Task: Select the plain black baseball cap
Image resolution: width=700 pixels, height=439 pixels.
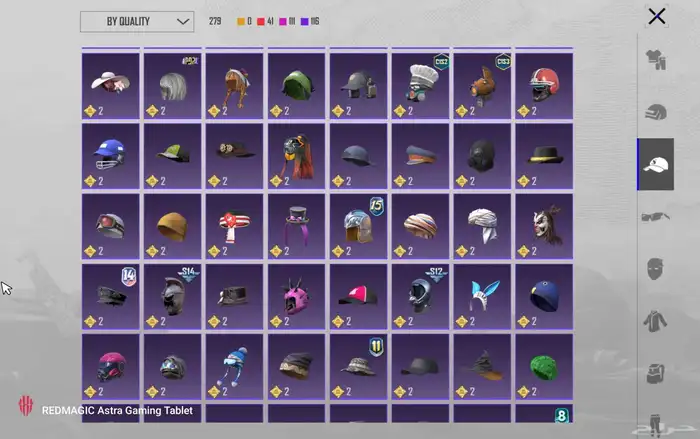Action: pos(421,366)
